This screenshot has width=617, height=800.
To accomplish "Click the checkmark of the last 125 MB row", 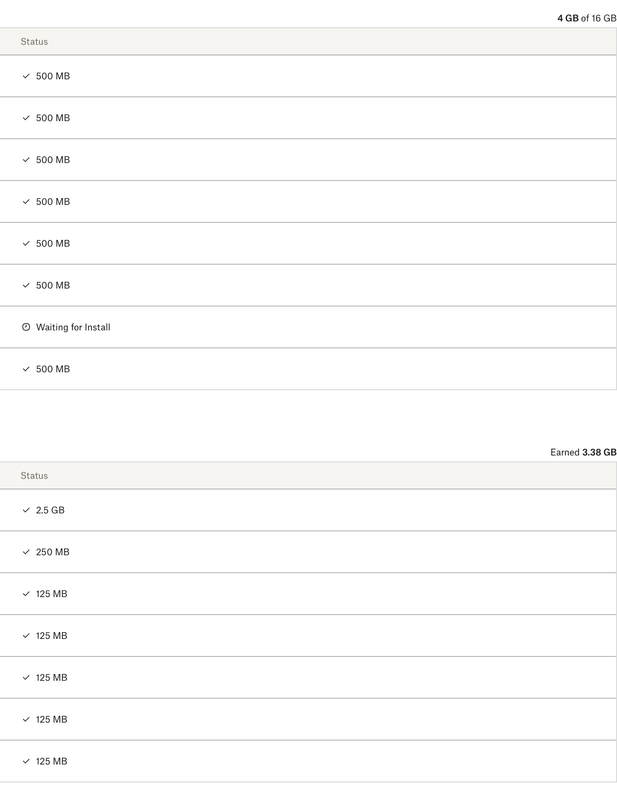I will pos(26,762).
